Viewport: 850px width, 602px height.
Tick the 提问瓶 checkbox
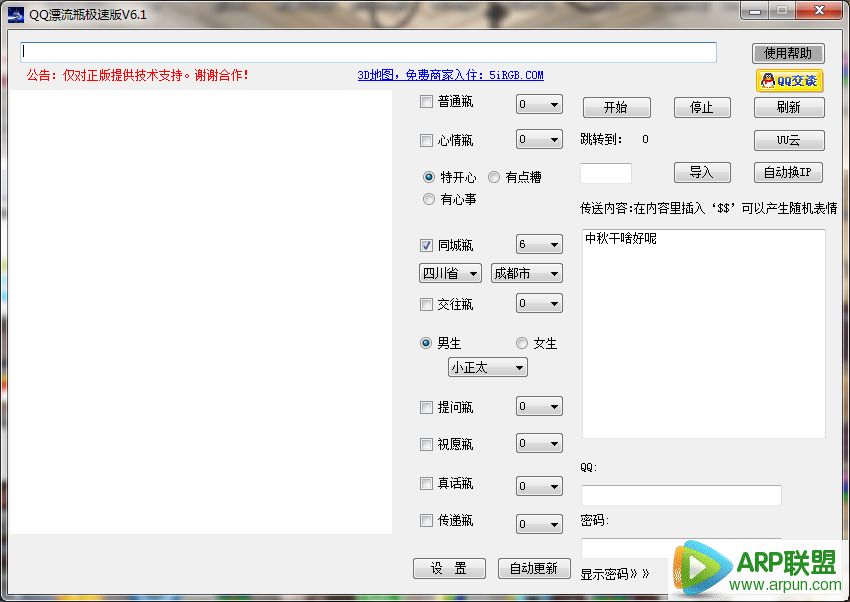(427, 407)
